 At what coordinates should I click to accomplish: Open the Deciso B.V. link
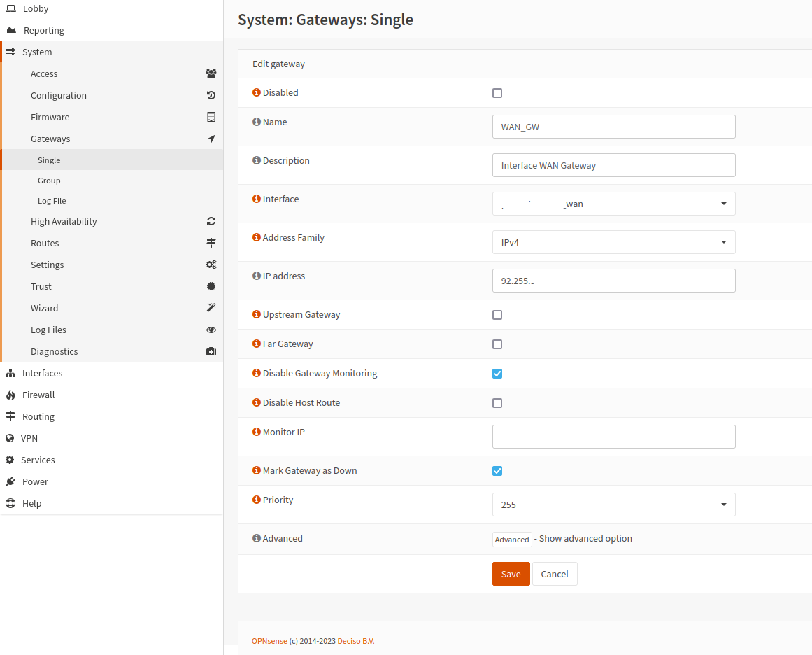tap(356, 640)
